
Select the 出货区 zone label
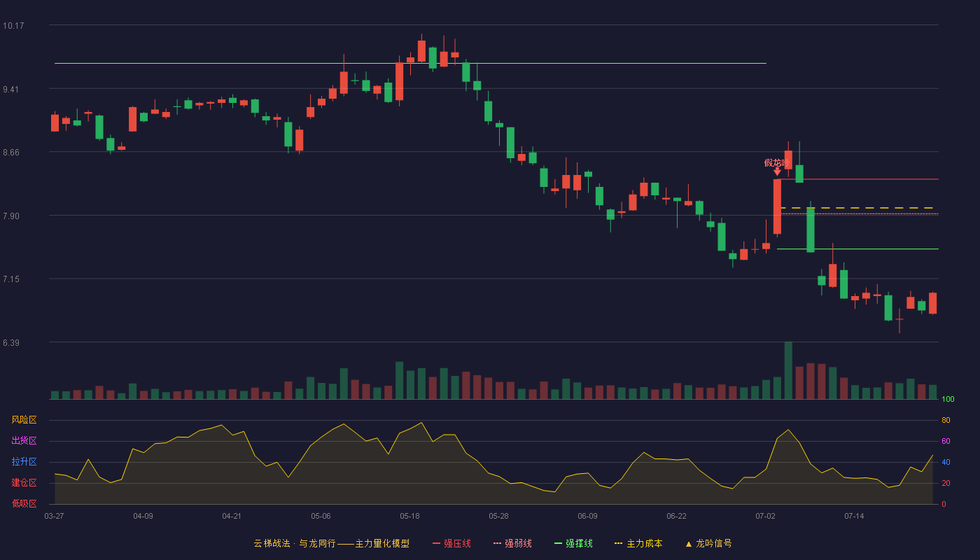pos(24,441)
